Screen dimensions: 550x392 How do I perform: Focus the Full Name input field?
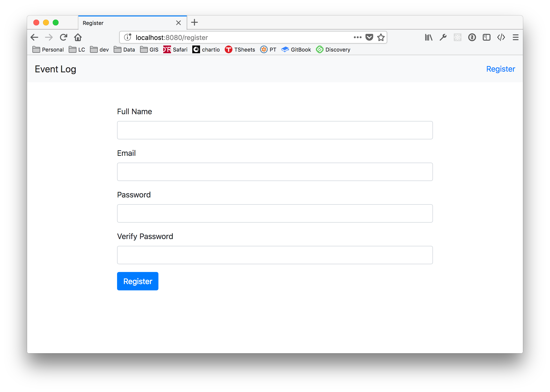275,130
